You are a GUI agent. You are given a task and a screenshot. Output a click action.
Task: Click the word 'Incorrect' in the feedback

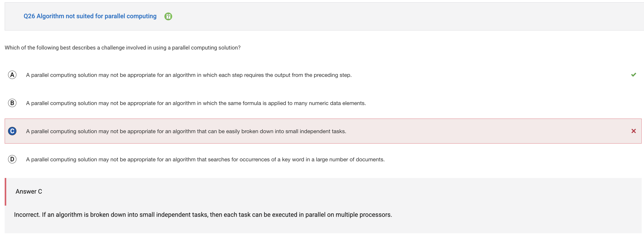pos(27,215)
